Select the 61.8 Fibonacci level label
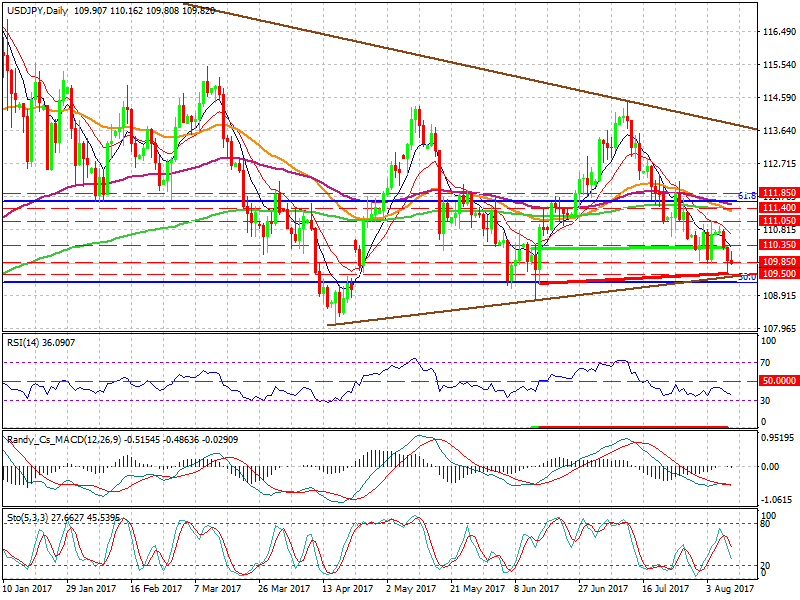This screenshot has height=600, width=800. (x=745, y=196)
